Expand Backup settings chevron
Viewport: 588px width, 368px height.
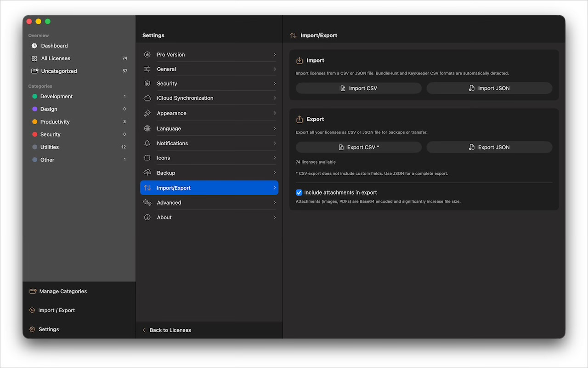coord(275,172)
